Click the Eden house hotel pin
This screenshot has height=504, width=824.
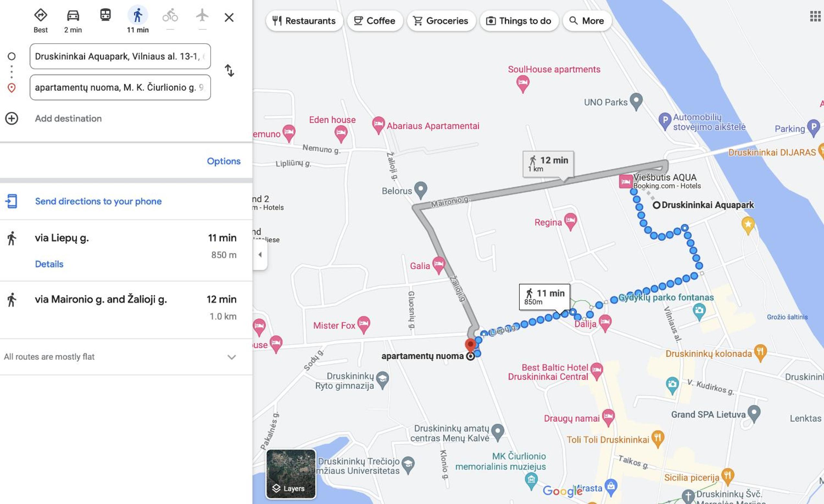(x=341, y=134)
